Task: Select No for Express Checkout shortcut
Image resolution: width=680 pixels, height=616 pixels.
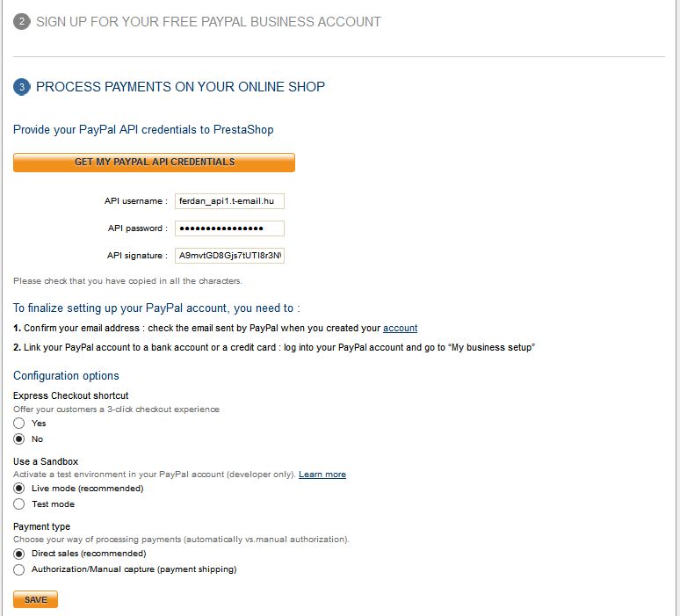Action: (x=19, y=438)
